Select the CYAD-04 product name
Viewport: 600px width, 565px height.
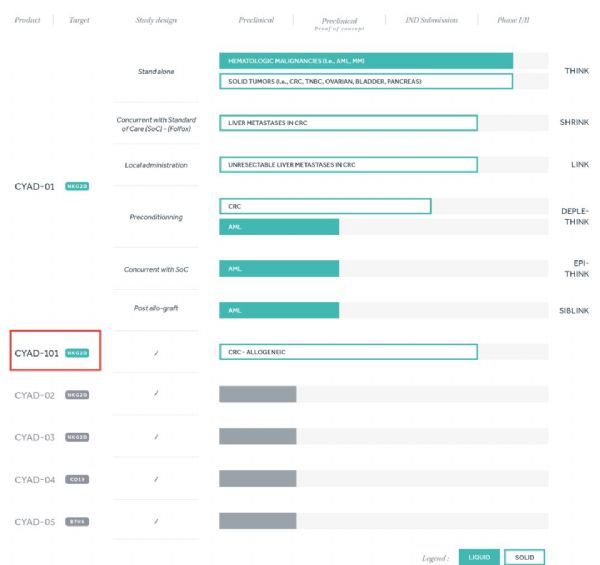(34, 480)
